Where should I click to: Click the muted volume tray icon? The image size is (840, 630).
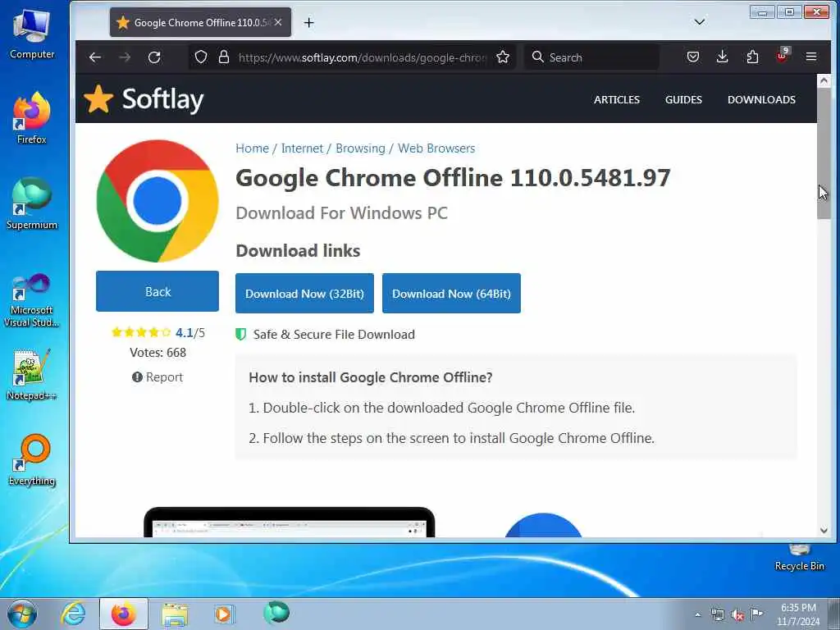[737, 615]
